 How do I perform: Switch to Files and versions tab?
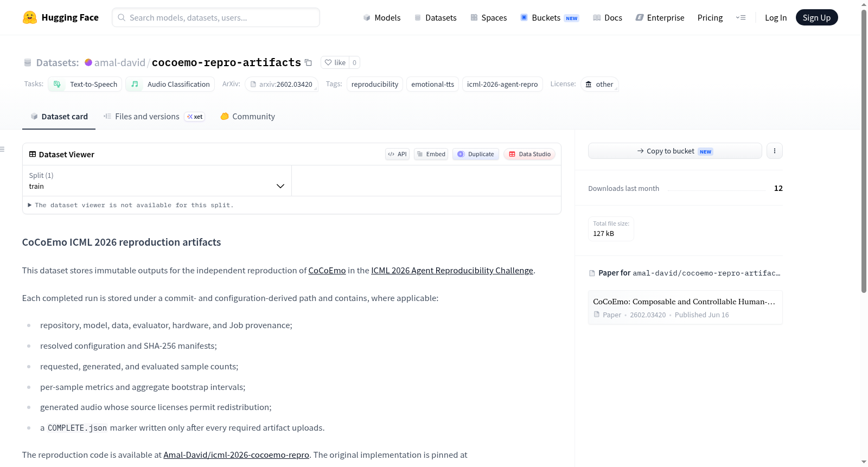click(154, 117)
